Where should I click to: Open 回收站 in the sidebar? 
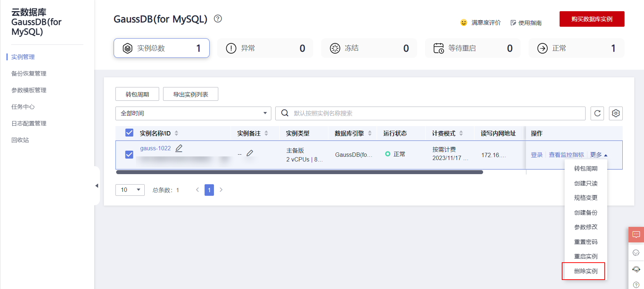click(20, 140)
